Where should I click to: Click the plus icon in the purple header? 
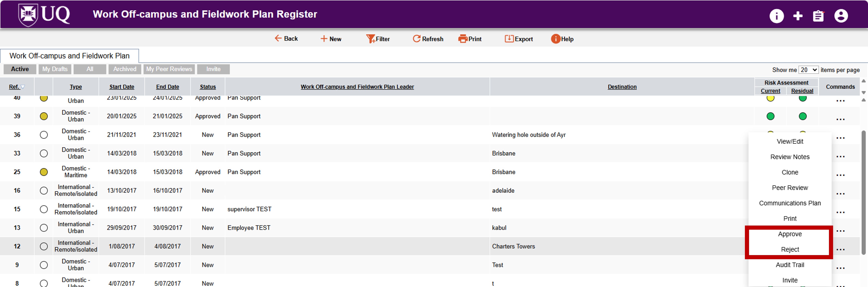click(798, 16)
